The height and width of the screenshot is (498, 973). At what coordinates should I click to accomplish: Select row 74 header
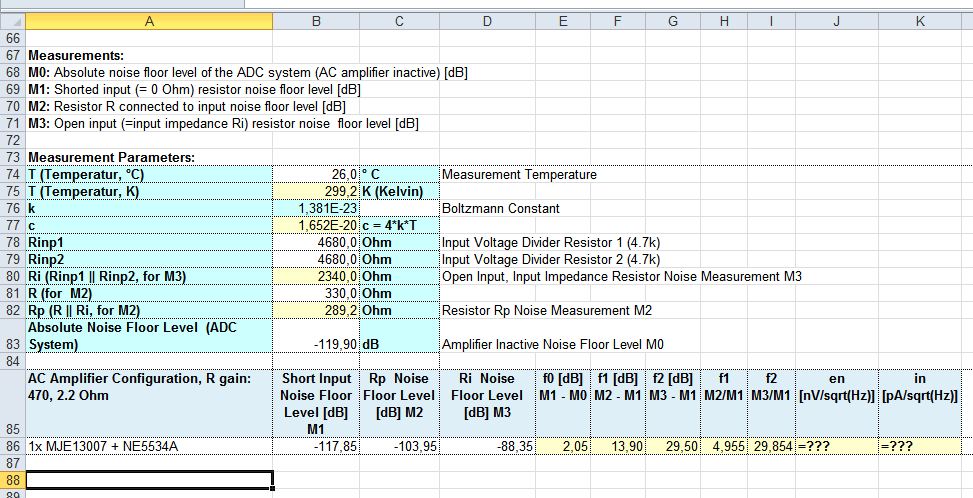[12, 174]
